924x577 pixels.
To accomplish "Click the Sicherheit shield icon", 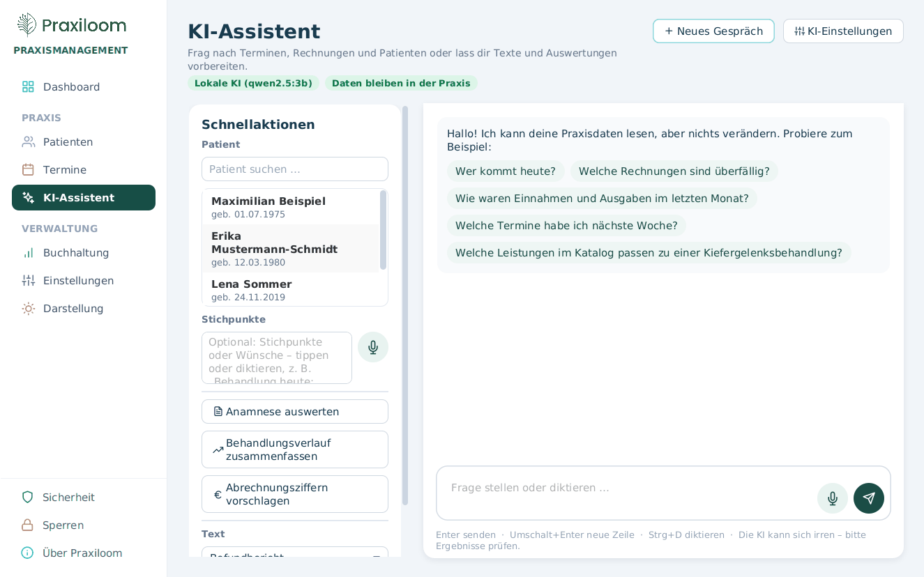I will pos(27,497).
